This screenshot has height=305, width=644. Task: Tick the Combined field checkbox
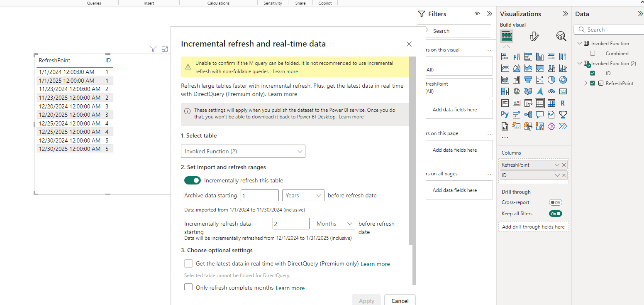[593, 53]
